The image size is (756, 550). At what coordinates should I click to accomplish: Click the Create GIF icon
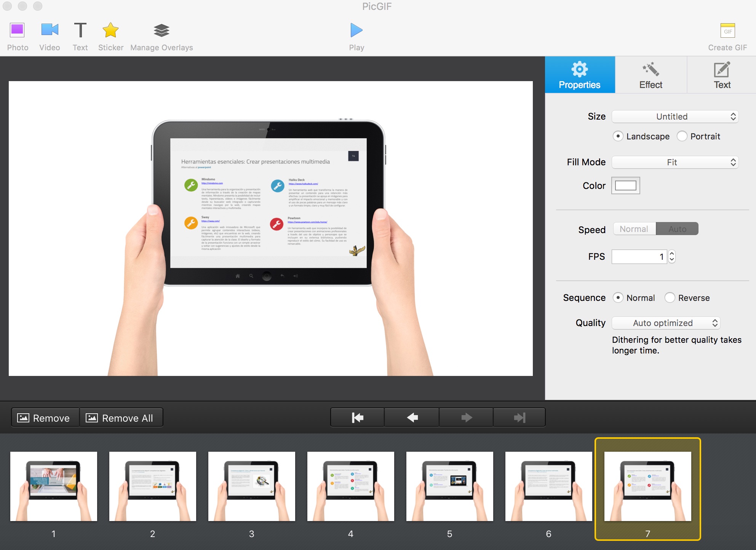(727, 31)
